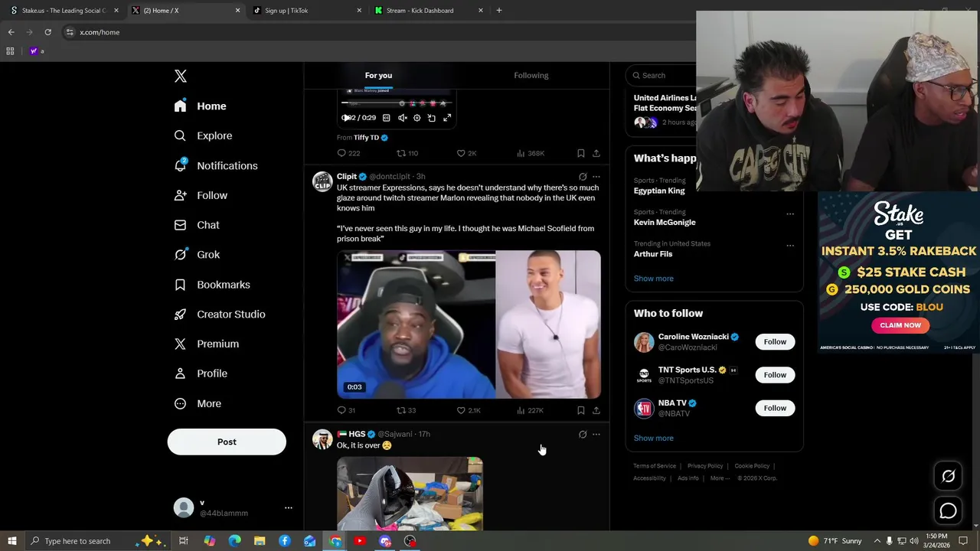980x551 pixels.
Task: Like the Tiffy TD post with 2K likes
Action: click(x=467, y=153)
